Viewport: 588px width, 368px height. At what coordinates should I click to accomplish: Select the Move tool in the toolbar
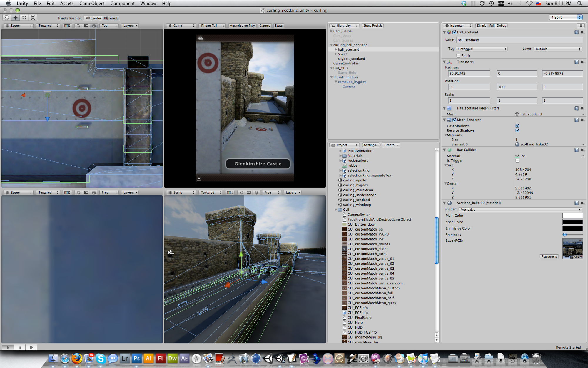coord(15,18)
